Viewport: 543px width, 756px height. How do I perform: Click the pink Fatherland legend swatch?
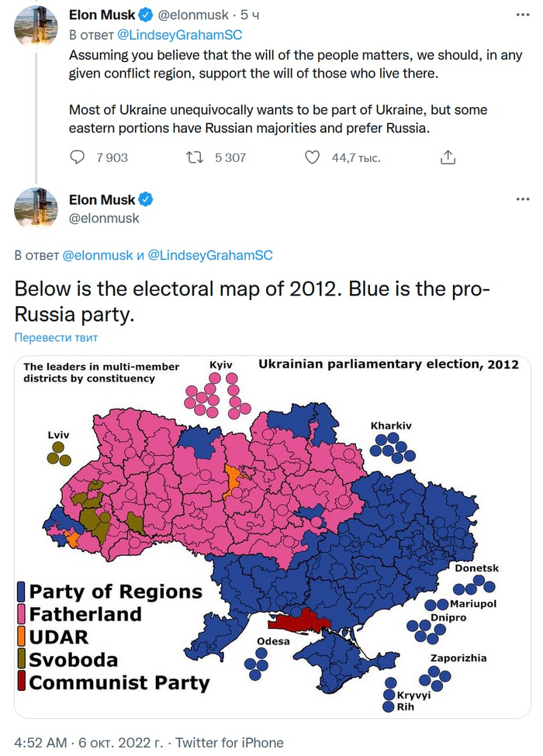22,615
